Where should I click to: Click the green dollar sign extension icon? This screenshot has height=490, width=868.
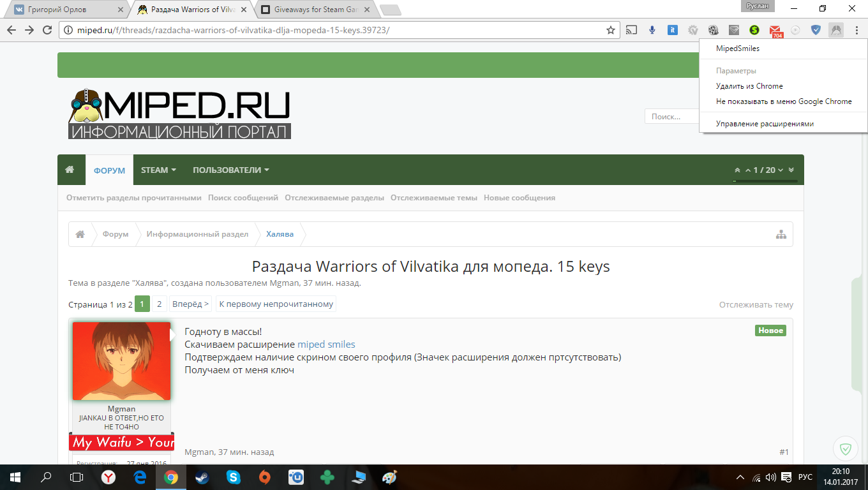pyautogui.click(x=754, y=30)
